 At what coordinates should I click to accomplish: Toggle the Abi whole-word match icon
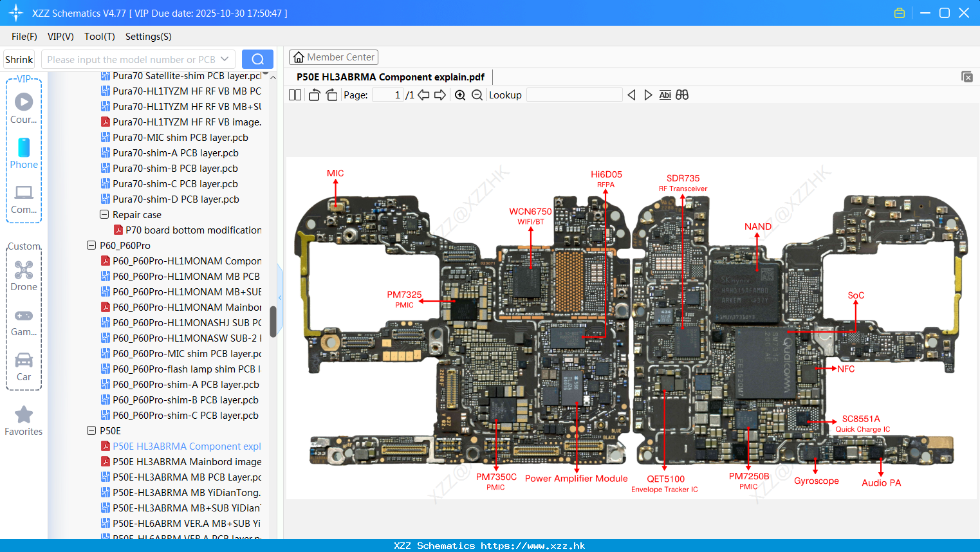pos(665,95)
